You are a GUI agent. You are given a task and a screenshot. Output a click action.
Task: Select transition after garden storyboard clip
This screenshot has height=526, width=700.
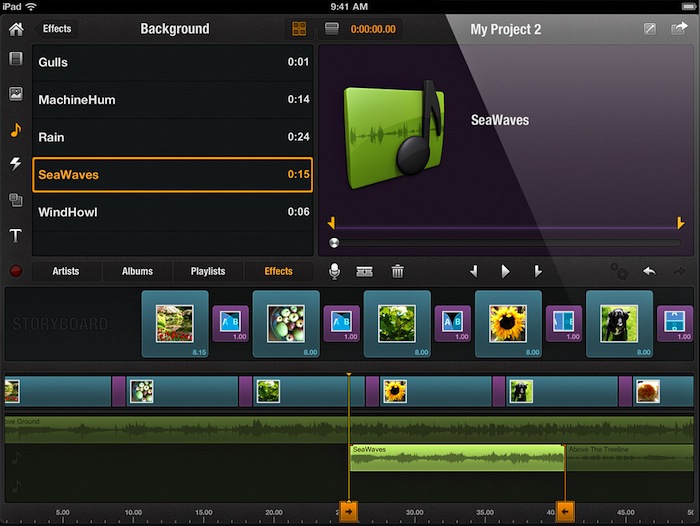pos(230,324)
